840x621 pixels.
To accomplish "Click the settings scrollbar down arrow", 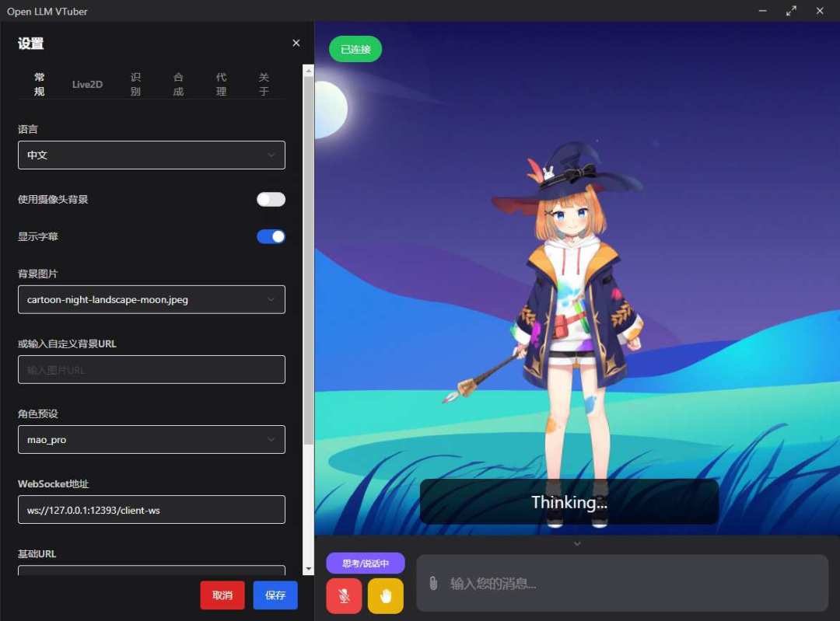I will (x=308, y=569).
